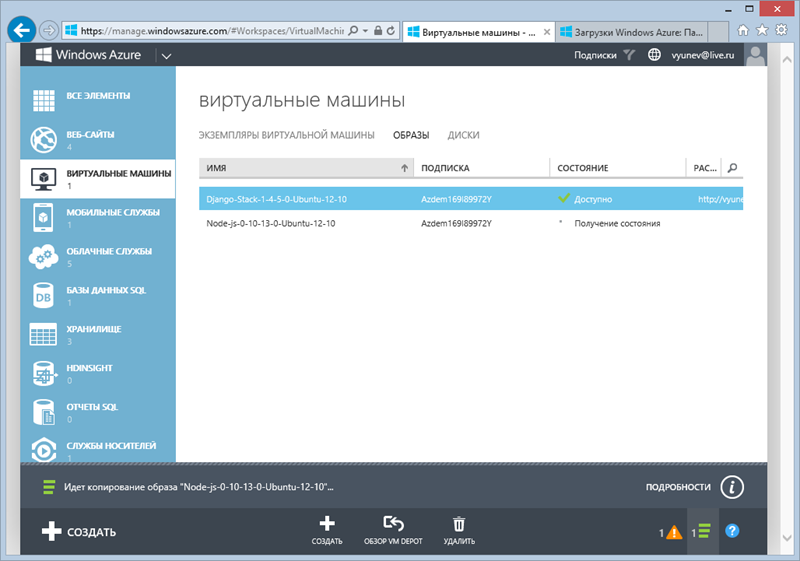Click the Подписки header link

(x=595, y=55)
